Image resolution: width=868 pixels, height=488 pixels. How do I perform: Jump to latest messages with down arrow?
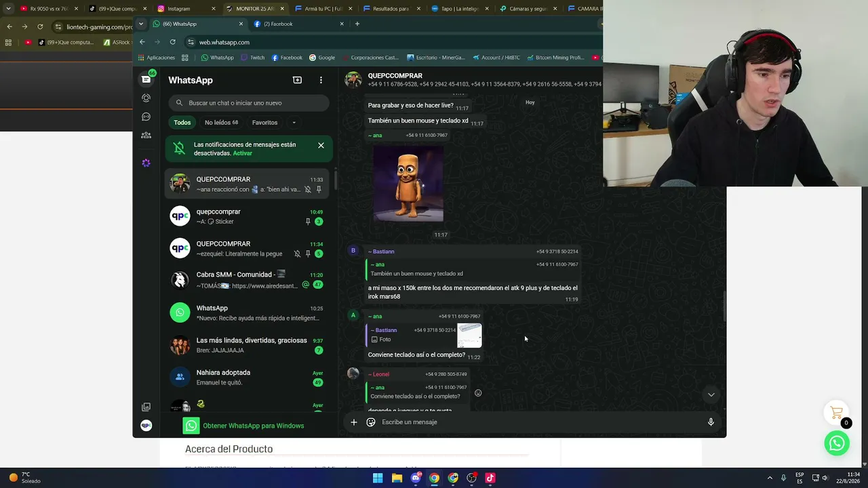pos(711,394)
